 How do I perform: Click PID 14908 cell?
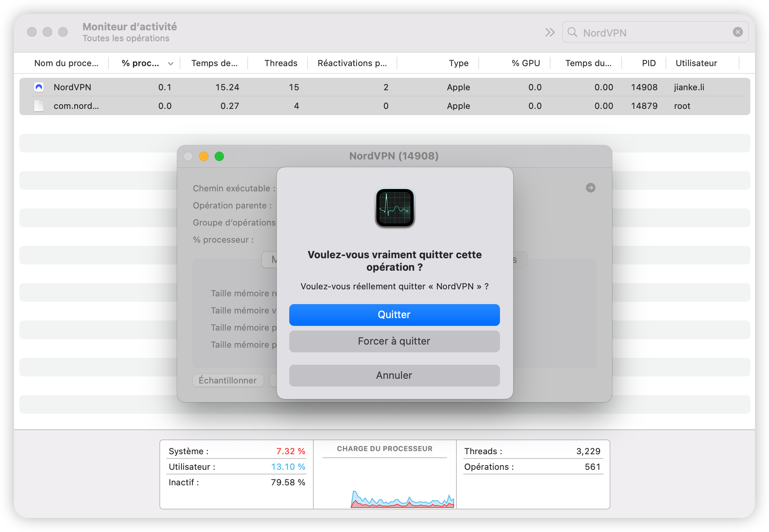coord(644,87)
